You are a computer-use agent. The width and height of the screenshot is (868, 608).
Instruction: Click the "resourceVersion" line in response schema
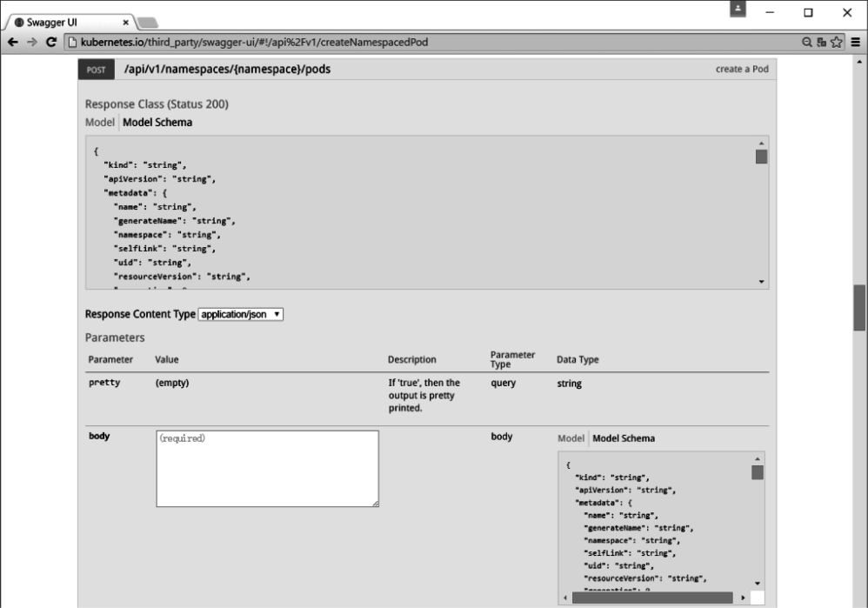(182, 277)
